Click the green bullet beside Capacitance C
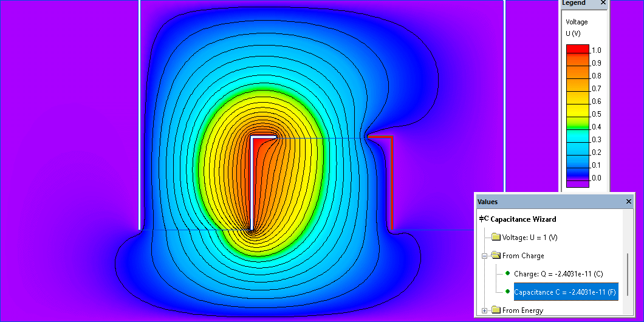Viewport: 644px width, 322px height. pos(508,292)
